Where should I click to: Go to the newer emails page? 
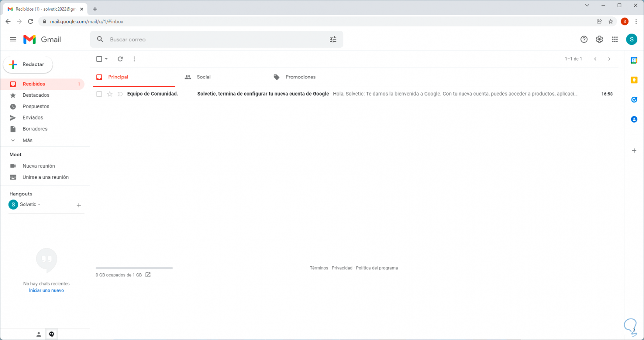pyautogui.click(x=595, y=59)
